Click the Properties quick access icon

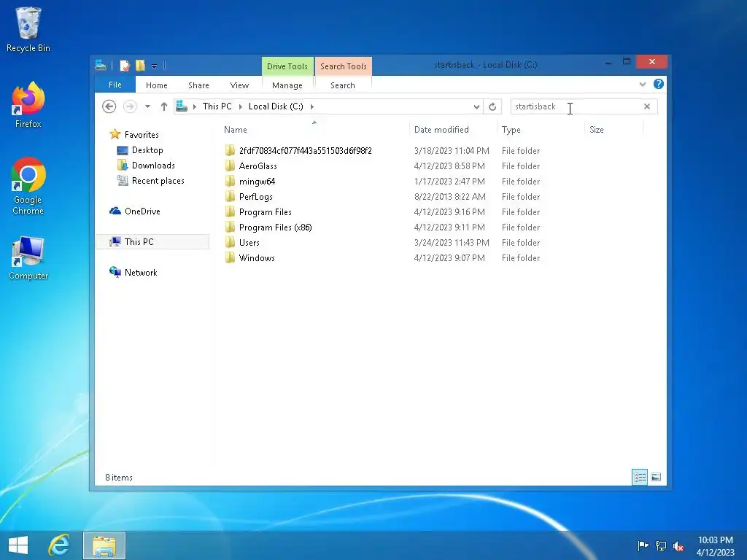point(125,65)
